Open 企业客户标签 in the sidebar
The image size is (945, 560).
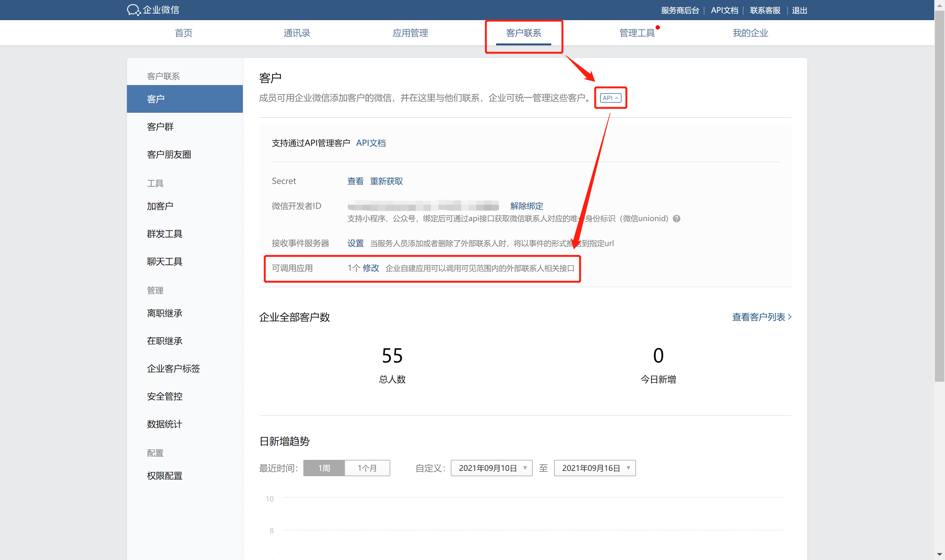tap(173, 368)
